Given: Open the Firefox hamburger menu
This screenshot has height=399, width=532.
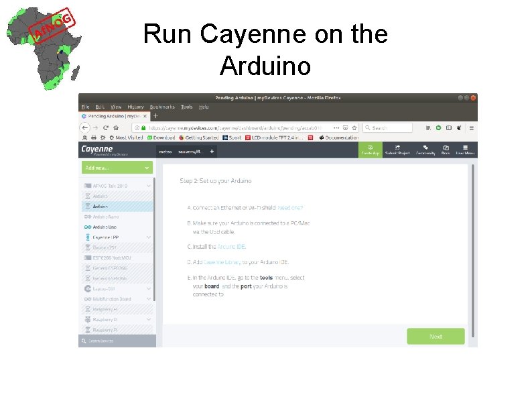Looking at the screenshot, I should (x=471, y=127).
